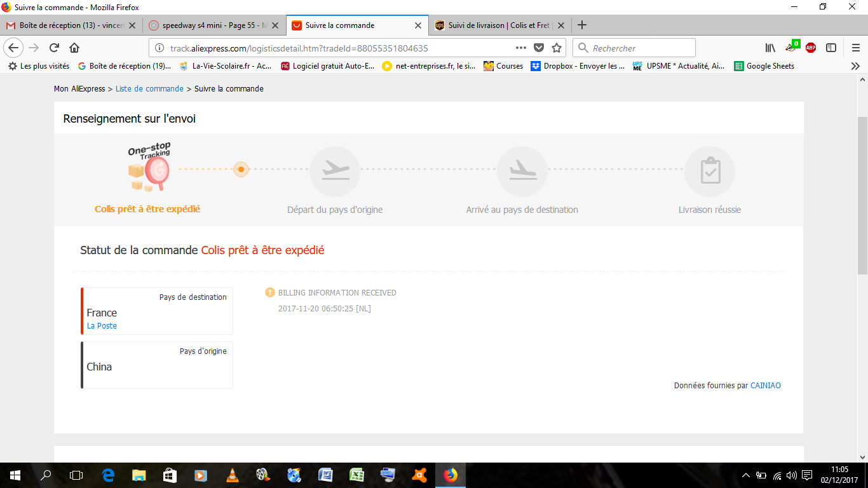Click the extension icon with green 0 badge
Screen dimensions: 868x488
click(x=792, y=46)
